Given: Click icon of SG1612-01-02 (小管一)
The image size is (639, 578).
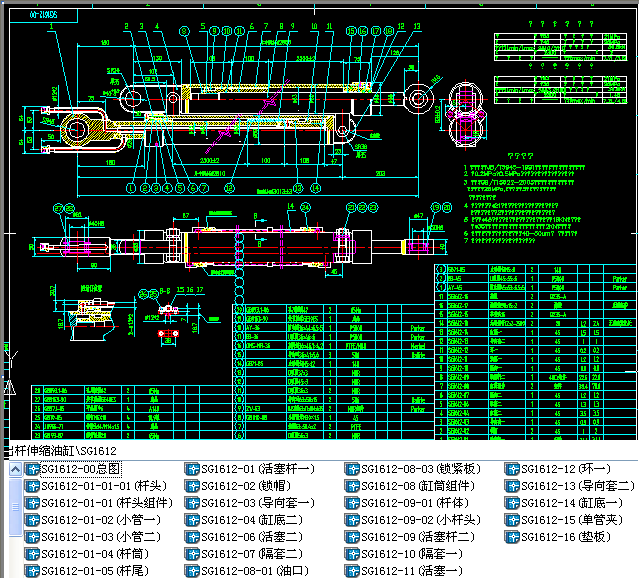Looking at the screenshot, I should (x=32, y=520).
